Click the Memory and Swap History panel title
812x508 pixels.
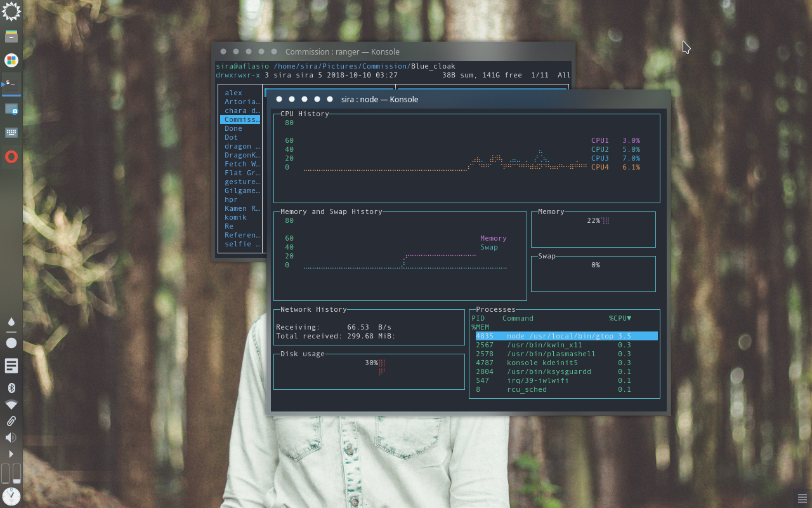tap(331, 211)
